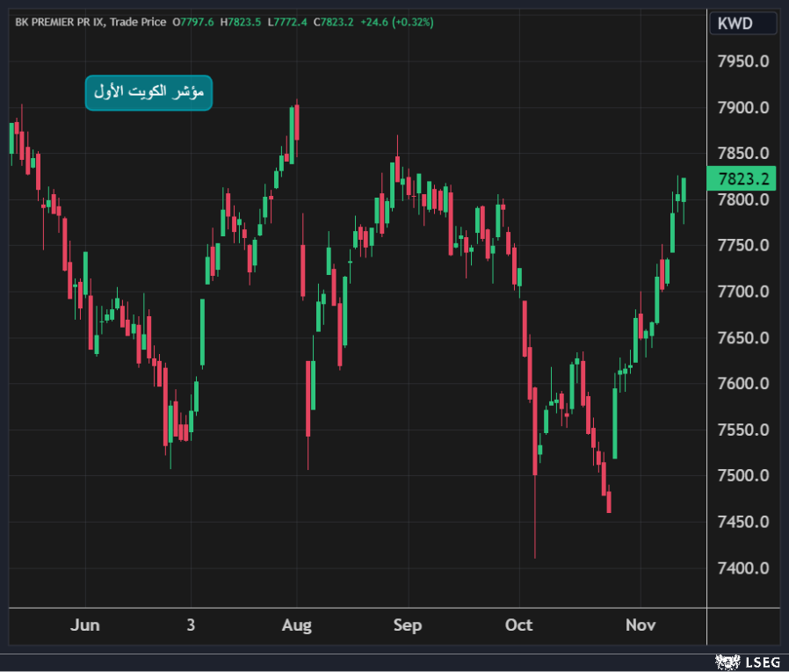The height and width of the screenshot is (672, 789).
Task: Click the last green candle in November
Action: pos(684,190)
